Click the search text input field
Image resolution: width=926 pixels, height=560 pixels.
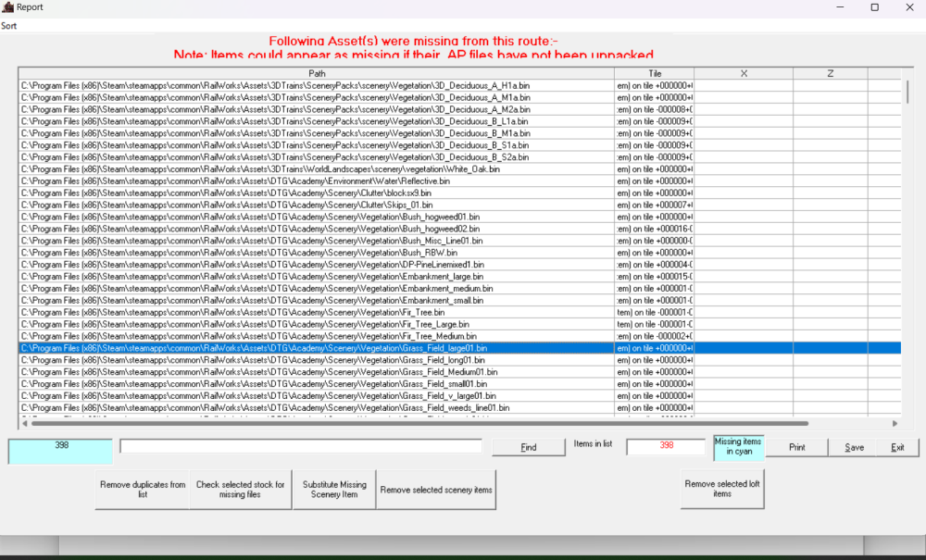(301, 447)
